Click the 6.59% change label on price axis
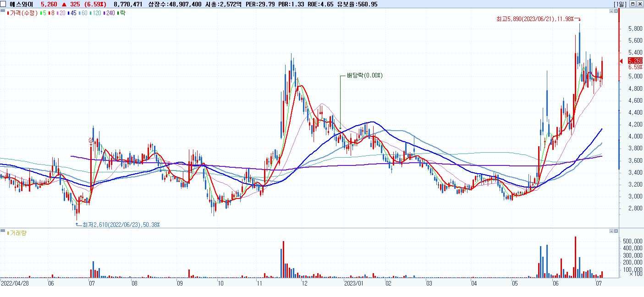644x297 pixels. (635, 67)
